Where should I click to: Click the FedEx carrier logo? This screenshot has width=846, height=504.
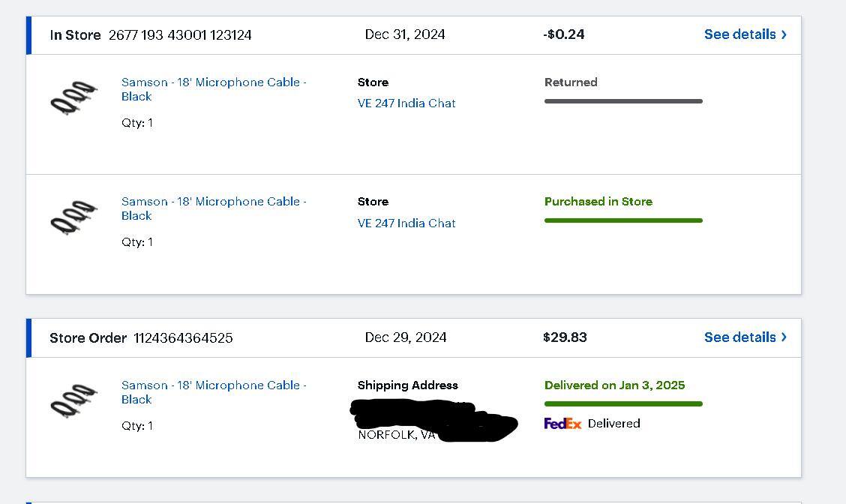(562, 424)
